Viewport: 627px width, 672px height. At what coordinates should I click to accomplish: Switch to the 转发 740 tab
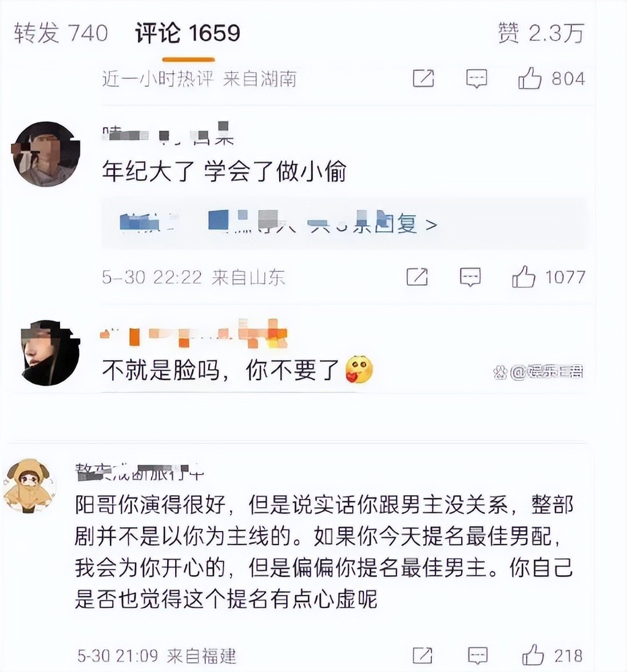(x=61, y=33)
